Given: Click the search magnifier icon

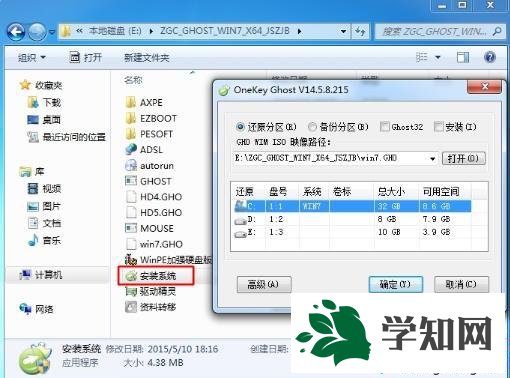Looking at the screenshot, I should pyautogui.click(x=497, y=32).
